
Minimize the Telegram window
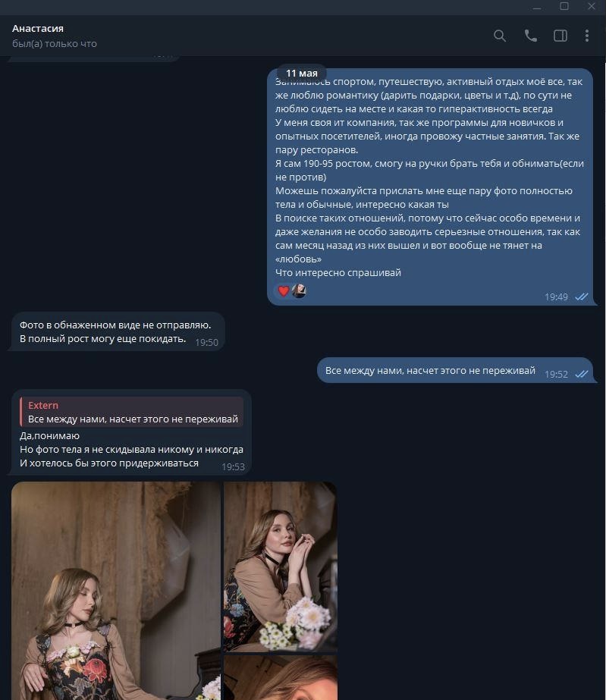click(x=537, y=6)
